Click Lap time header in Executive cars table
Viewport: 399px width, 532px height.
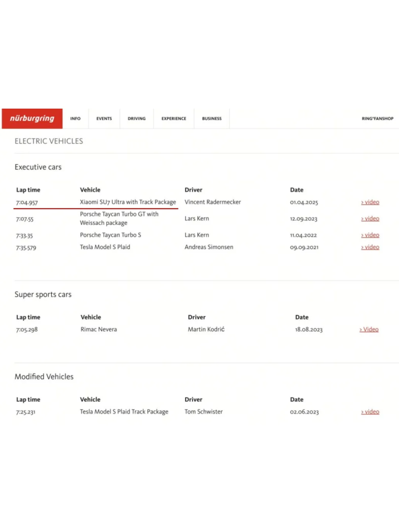pyautogui.click(x=28, y=190)
